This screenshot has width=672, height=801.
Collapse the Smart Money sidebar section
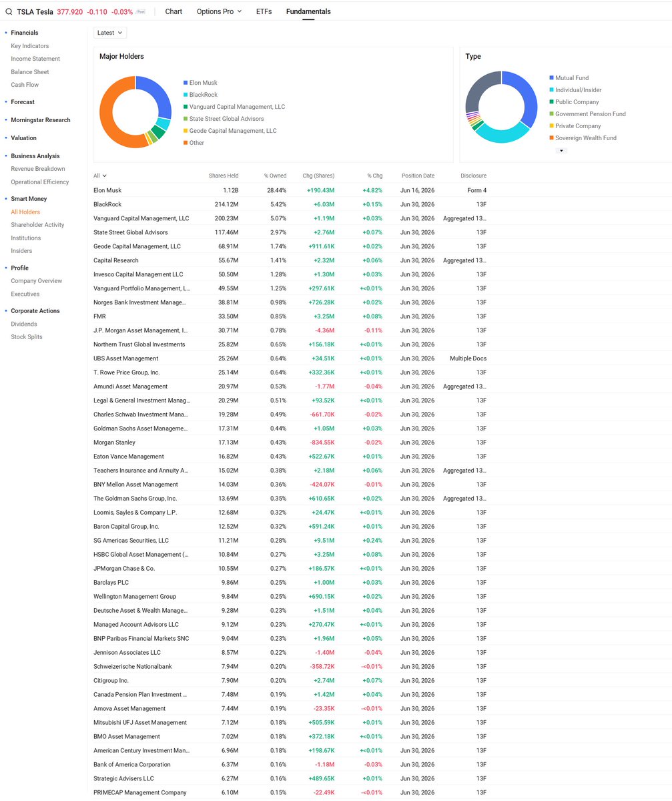(29, 199)
